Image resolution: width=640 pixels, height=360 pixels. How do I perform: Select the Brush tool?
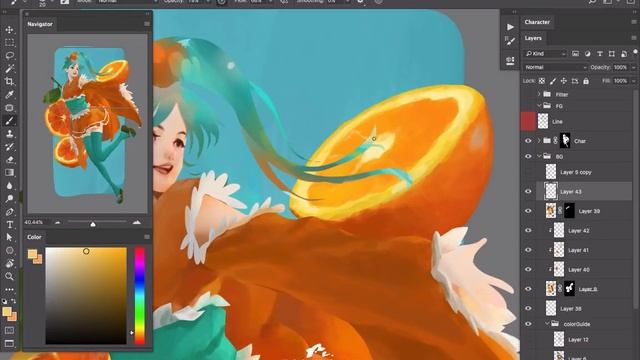9,121
